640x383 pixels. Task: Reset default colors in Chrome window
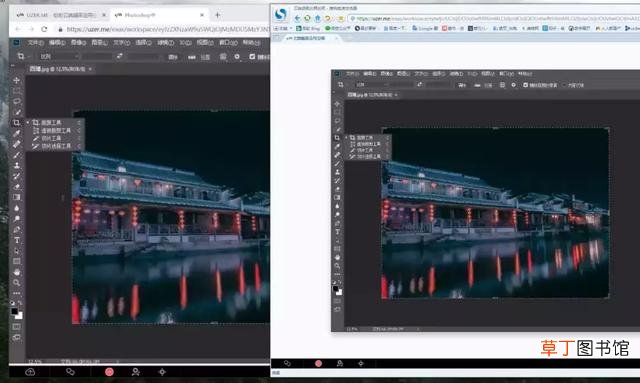(x=13, y=303)
